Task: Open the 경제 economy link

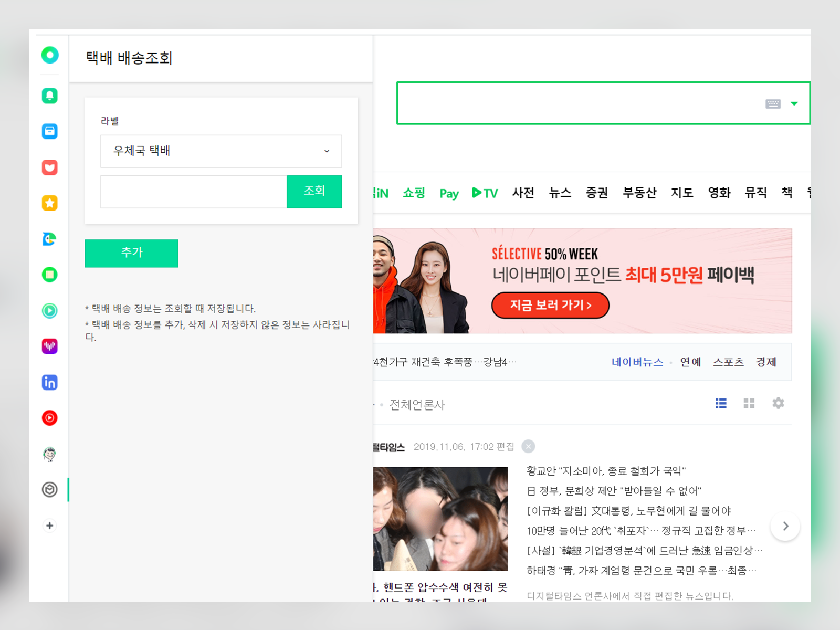Action: (x=766, y=362)
